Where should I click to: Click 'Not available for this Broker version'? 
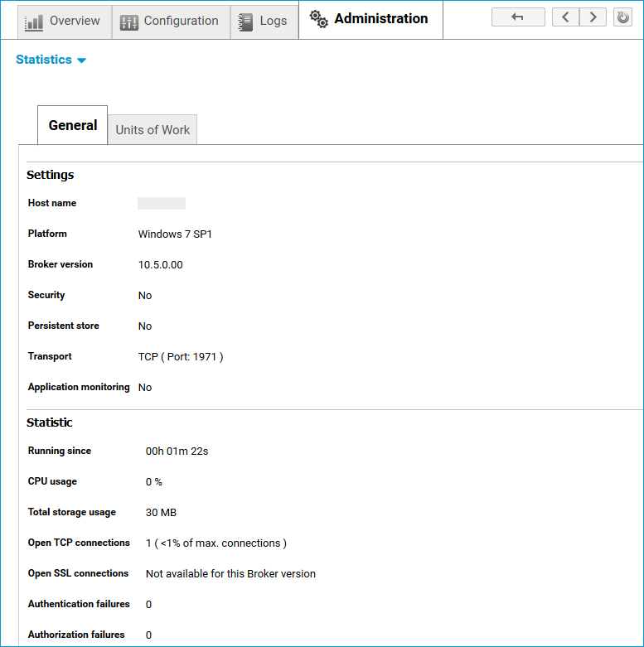[230, 574]
